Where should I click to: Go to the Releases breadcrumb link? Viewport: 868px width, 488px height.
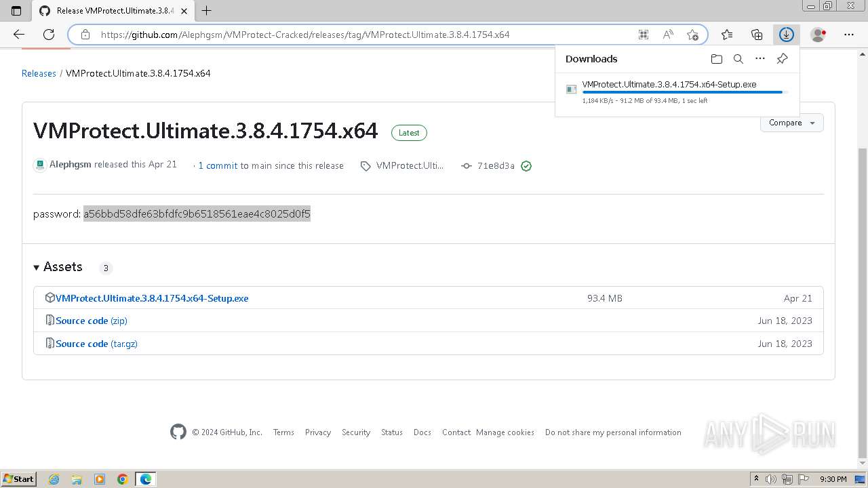click(39, 73)
